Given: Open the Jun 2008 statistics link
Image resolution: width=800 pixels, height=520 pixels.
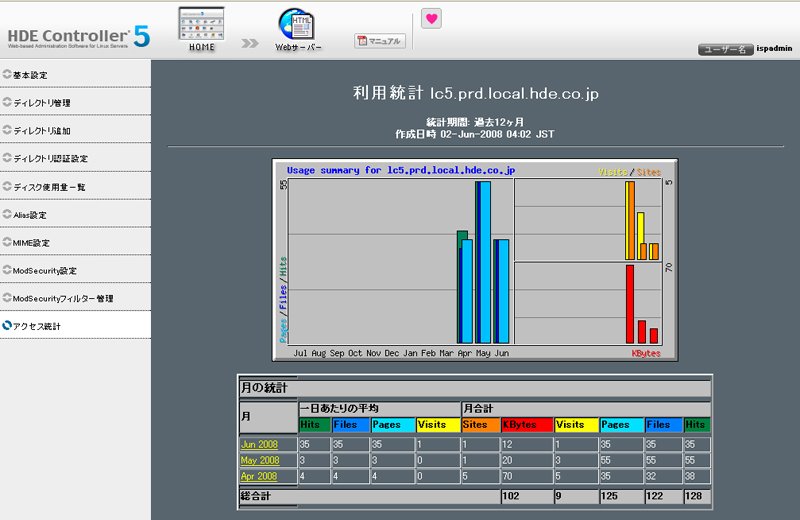Looking at the screenshot, I should pos(259,444).
